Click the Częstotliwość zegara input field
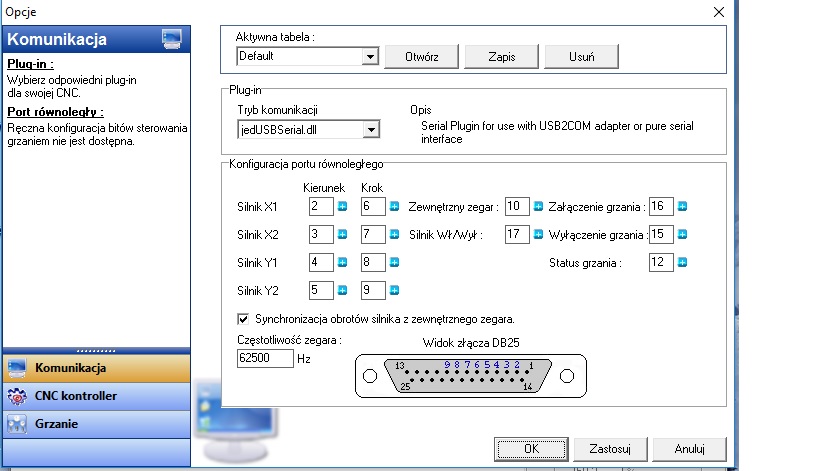The height and width of the screenshot is (471, 819). (x=265, y=359)
